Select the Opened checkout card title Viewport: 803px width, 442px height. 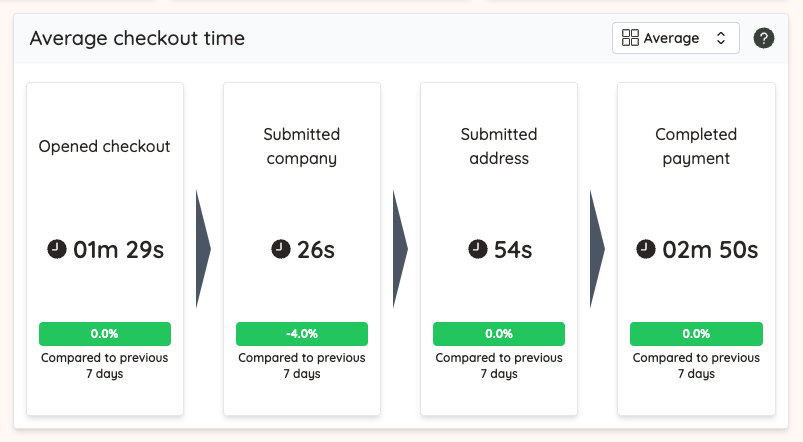[x=104, y=146]
